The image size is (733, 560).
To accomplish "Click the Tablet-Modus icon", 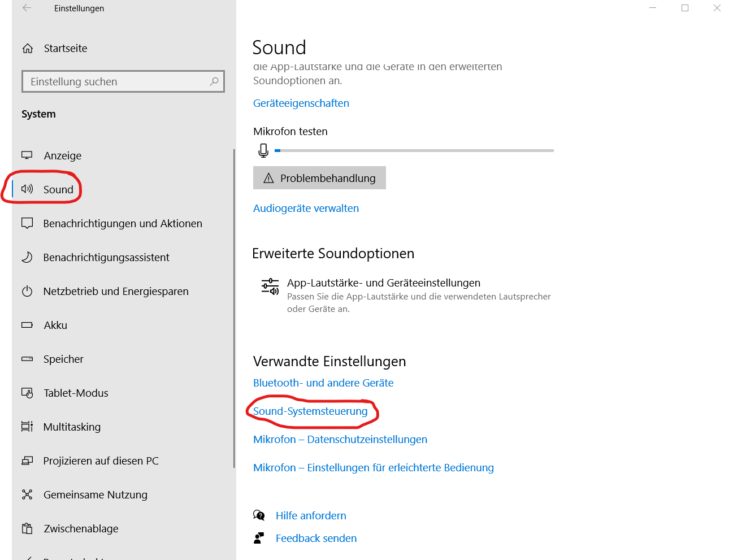I will (27, 393).
